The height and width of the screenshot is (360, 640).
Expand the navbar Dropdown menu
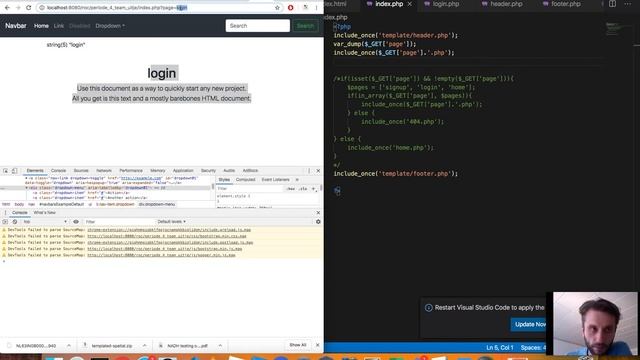(x=110, y=26)
